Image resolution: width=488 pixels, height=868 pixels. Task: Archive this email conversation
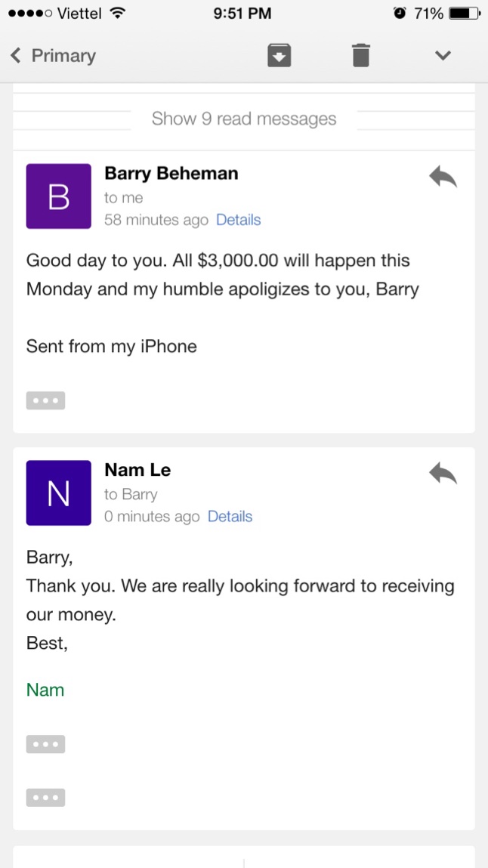(x=280, y=55)
